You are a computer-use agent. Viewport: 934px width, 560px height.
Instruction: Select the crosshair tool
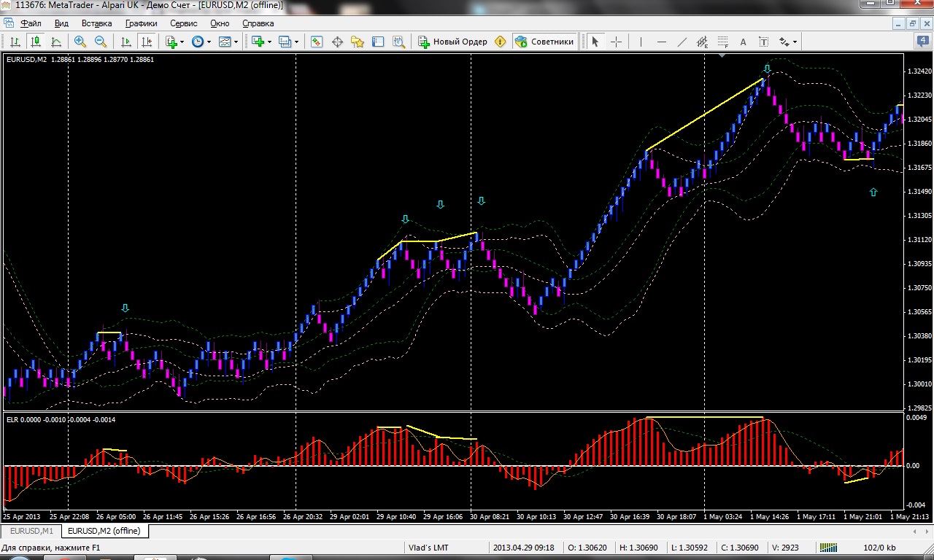pos(616,42)
